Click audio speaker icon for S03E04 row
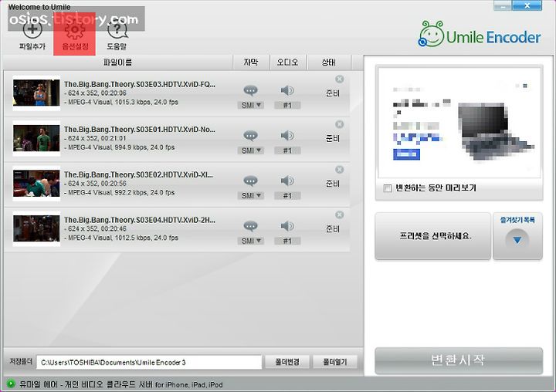This screenshot has width=556, height=392. click(x=287, y=226)
